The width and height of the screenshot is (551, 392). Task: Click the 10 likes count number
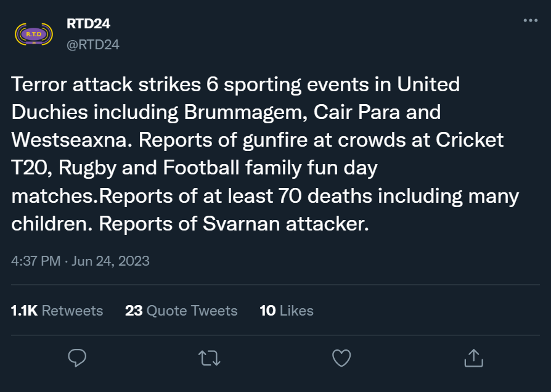point(267,311)
